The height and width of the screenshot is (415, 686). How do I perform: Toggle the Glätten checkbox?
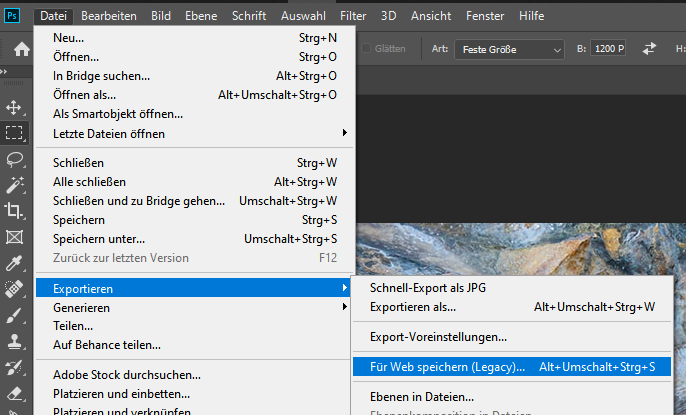click(x=366, y=49)
